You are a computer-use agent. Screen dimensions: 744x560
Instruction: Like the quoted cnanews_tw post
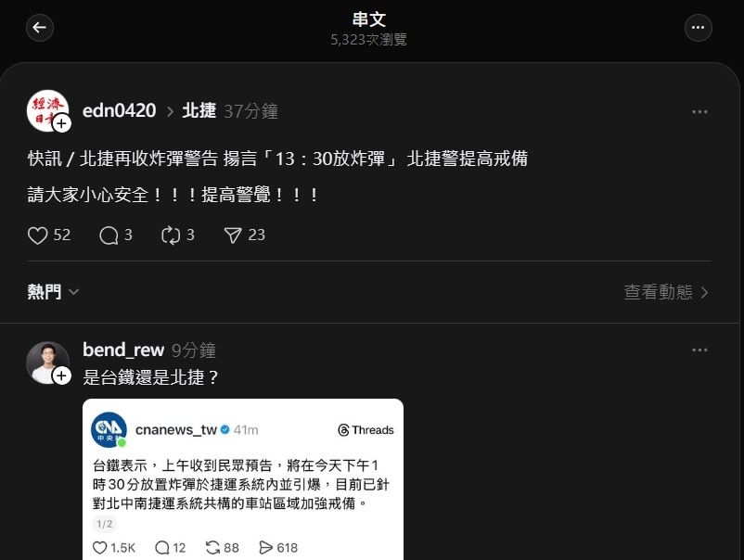click(x=114, y=548)
